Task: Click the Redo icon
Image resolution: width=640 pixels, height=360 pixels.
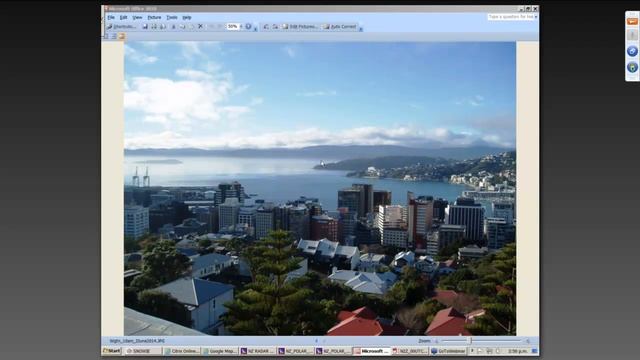Action: click(x=220, y=27)
